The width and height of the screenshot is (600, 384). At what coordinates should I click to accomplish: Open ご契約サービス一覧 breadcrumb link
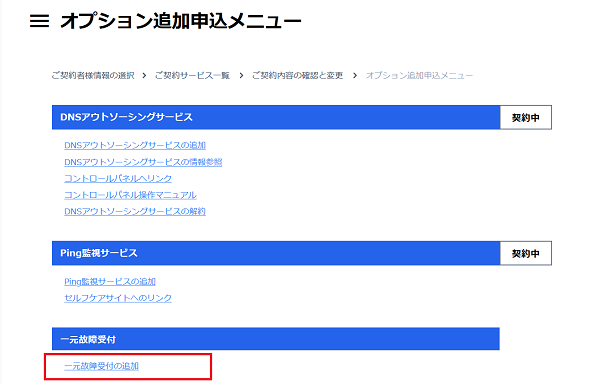(x=192, y=75)
